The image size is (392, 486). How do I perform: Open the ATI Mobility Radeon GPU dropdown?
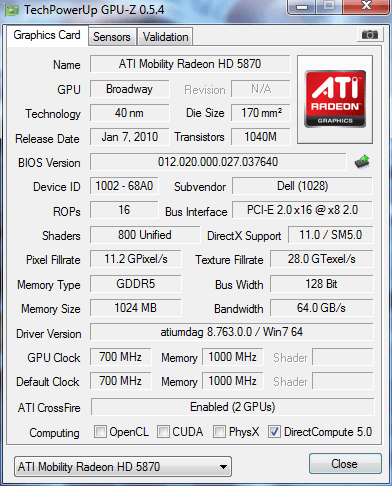(x=123, y=467)
